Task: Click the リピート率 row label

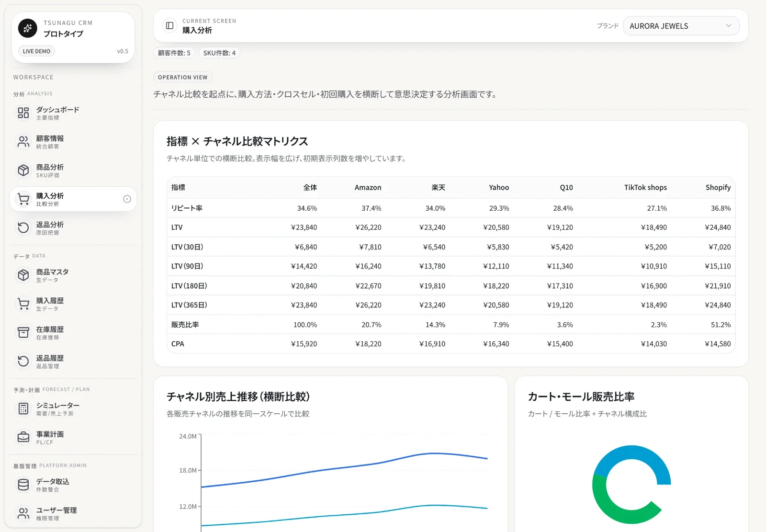Action: pyautogui.click(x=187, y=208)
